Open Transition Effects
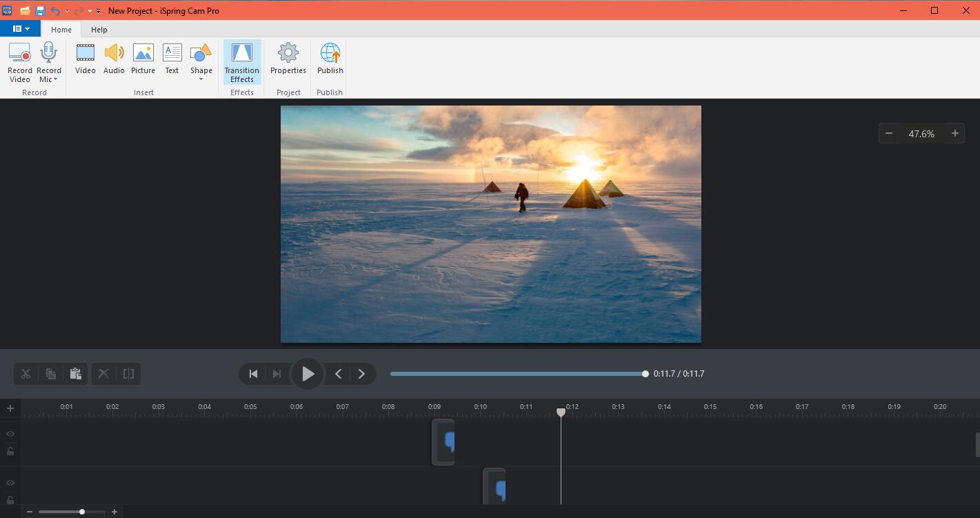 click(x=242, y=62)
